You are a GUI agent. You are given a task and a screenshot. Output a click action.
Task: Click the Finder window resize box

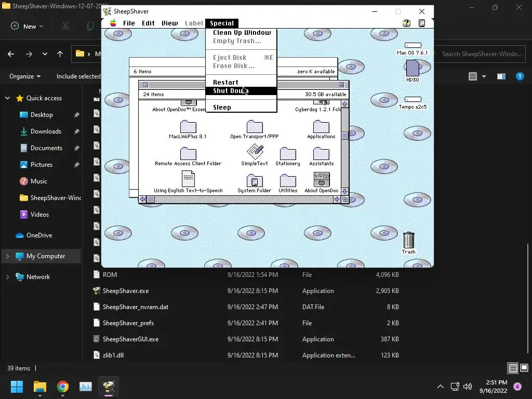pos(345,199)
